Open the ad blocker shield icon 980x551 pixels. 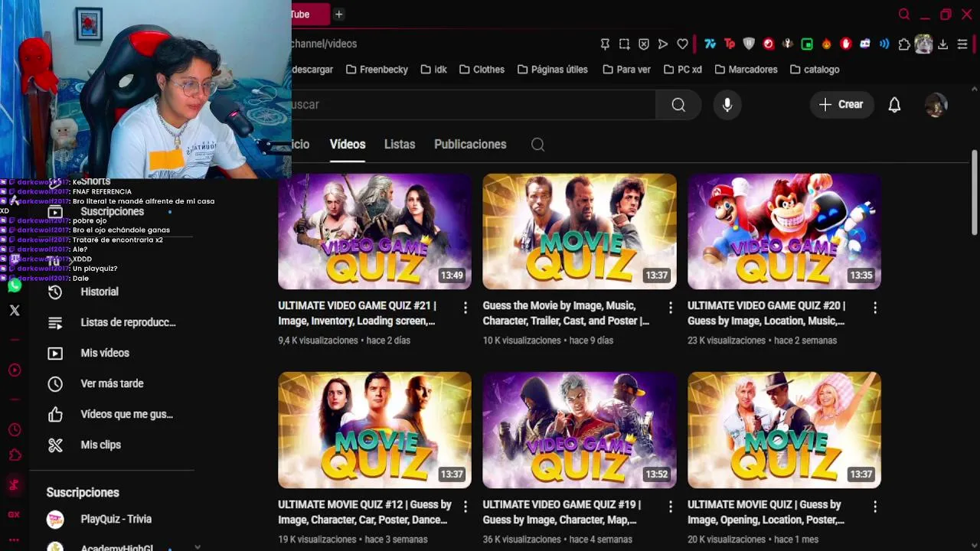[644, 44]
